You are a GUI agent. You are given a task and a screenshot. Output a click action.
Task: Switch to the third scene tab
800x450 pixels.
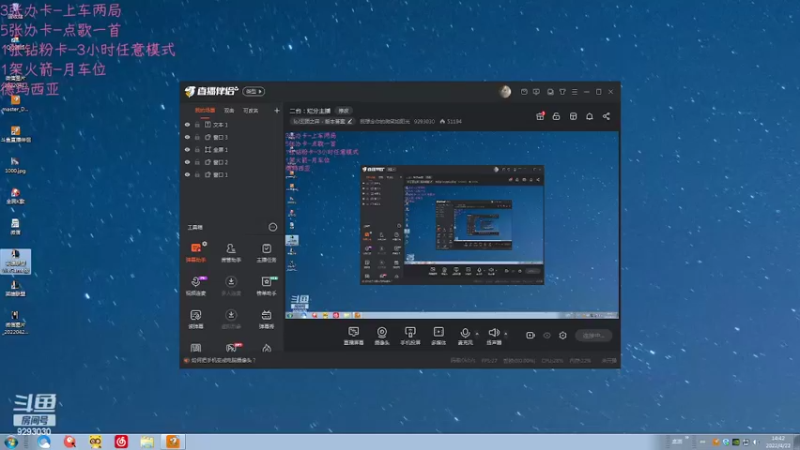[251, 110]
